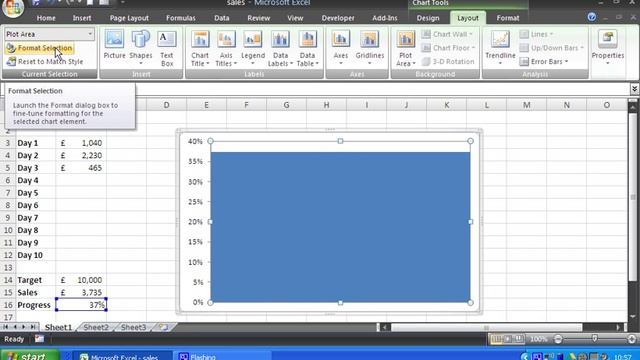Open the Trendline options
The height and width of the screenshot is (360, 640).
point(500,47)
